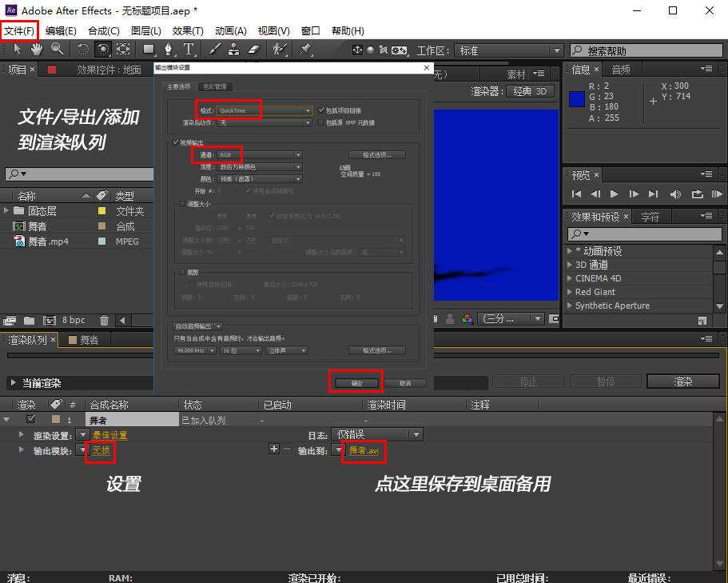Viewport: 728px width, 583px height.
Task: Open the post-render action dropdown
Action: pyautogui.click(x=265, y=122)
